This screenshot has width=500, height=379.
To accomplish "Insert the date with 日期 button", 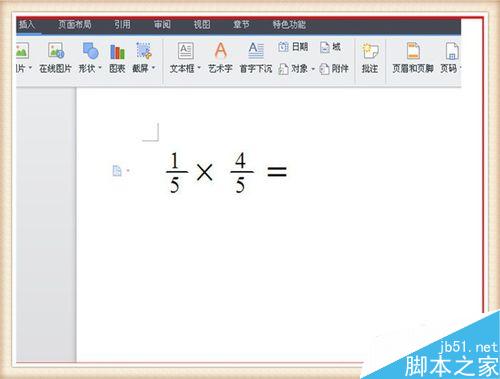I will pyautogui.click(x=293, y=47).
